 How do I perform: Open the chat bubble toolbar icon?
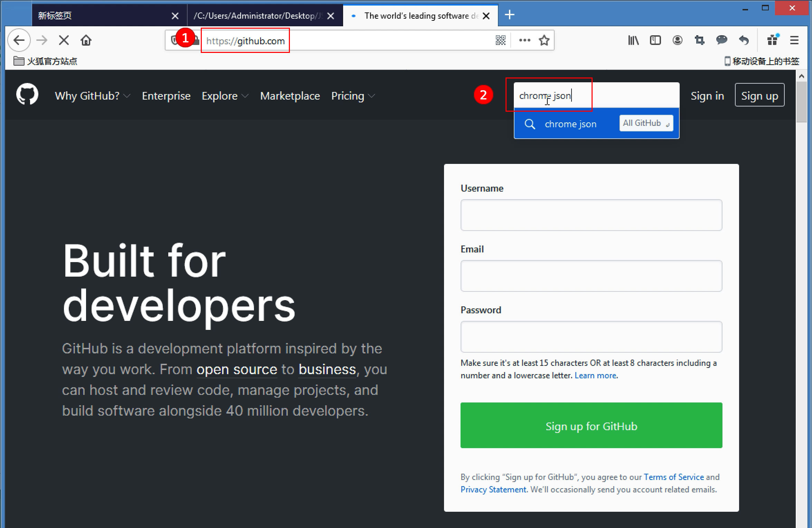[722, 40]
